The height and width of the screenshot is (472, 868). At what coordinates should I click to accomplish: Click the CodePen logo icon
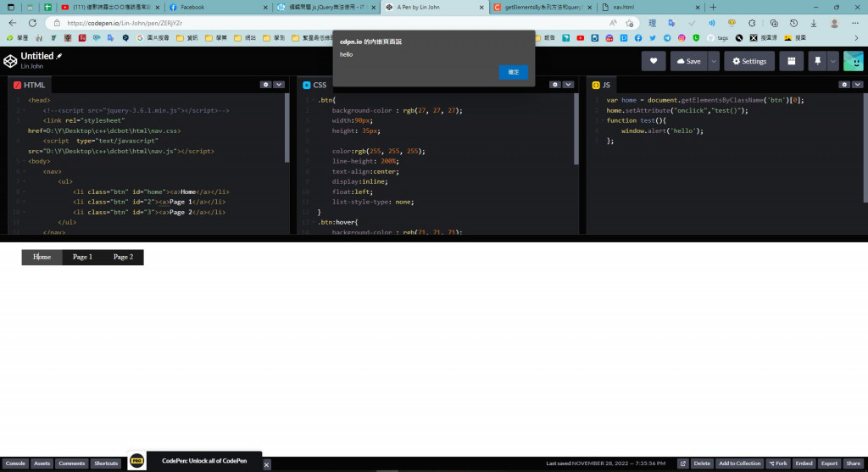coord(10,61)
